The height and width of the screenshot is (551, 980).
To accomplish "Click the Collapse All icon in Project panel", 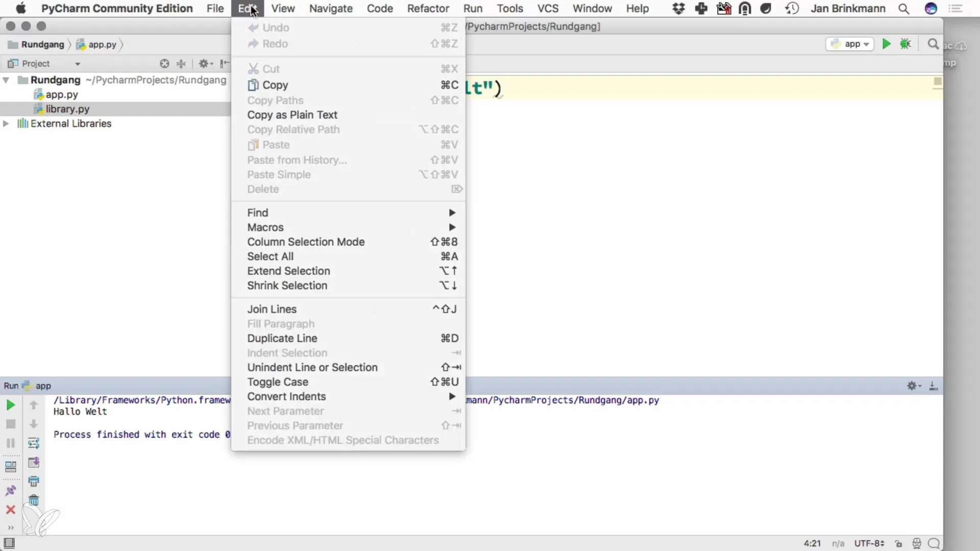I will (181, 64).
